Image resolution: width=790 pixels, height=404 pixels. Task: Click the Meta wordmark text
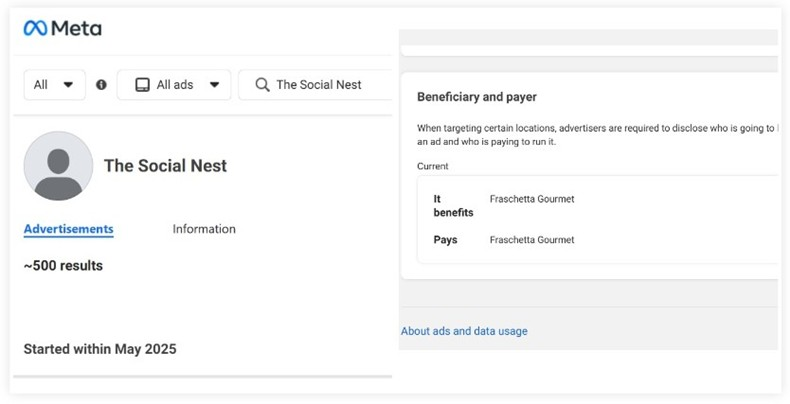tap(76, 28)
